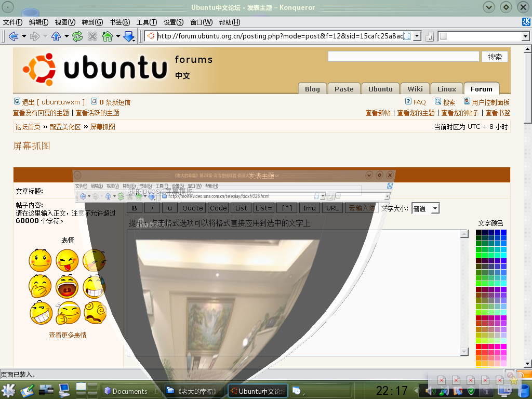Viewport: 532px width, 399px height.
Task: Click the Ubuntu favicon in the address bar
Action: click(151, 36)
